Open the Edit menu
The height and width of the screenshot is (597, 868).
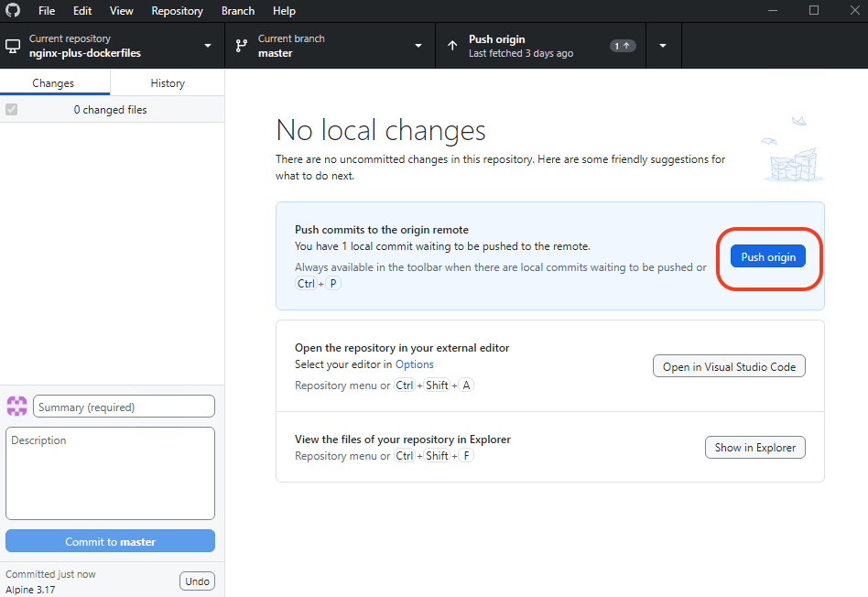tap(82, 11)
